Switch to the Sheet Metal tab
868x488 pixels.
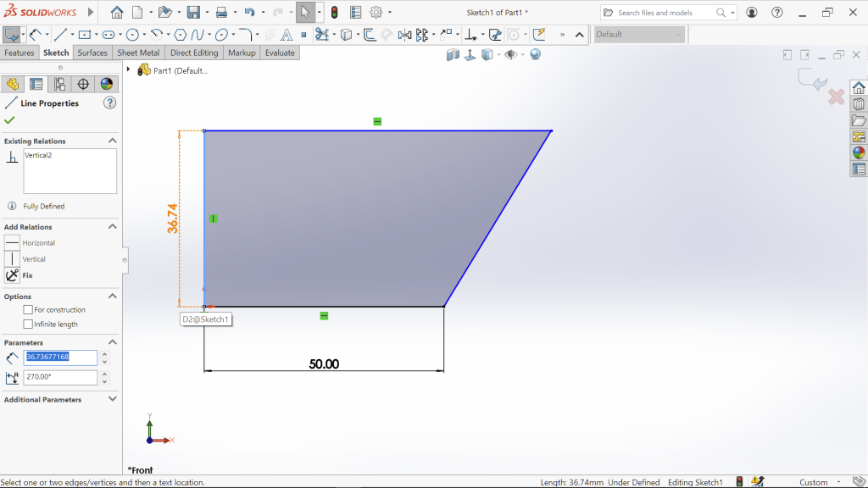138,53
